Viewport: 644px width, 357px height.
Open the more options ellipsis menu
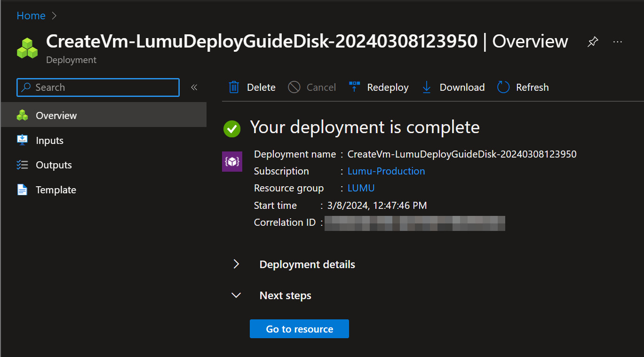coord(618,42)
